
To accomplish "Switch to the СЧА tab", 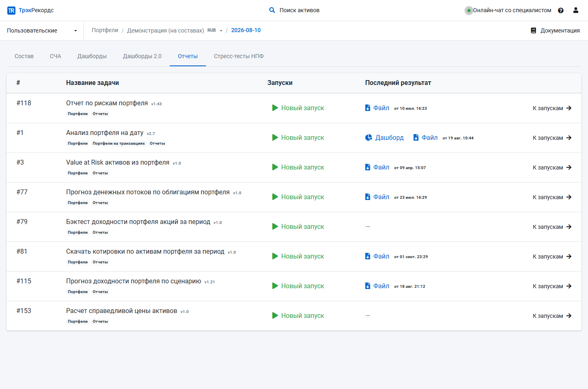I will [55, 56].
